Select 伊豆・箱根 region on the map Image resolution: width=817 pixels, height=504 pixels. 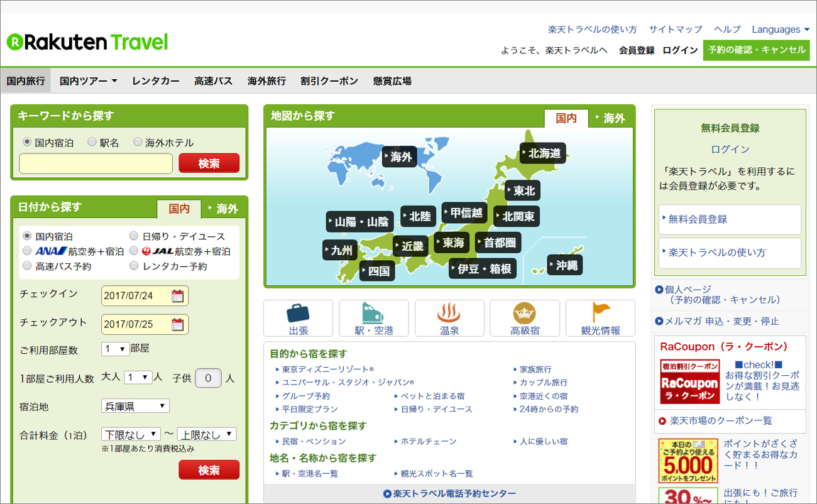tap(483, 268)
